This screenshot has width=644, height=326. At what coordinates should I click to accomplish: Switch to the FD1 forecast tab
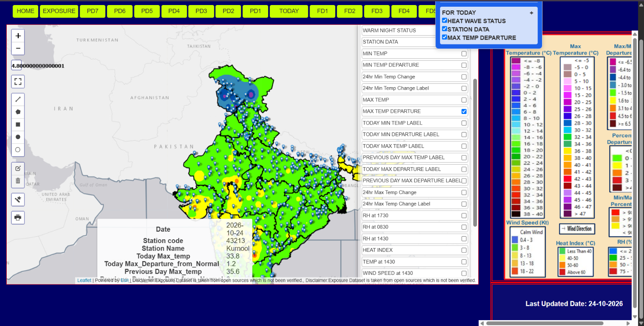tap(323, 11)
